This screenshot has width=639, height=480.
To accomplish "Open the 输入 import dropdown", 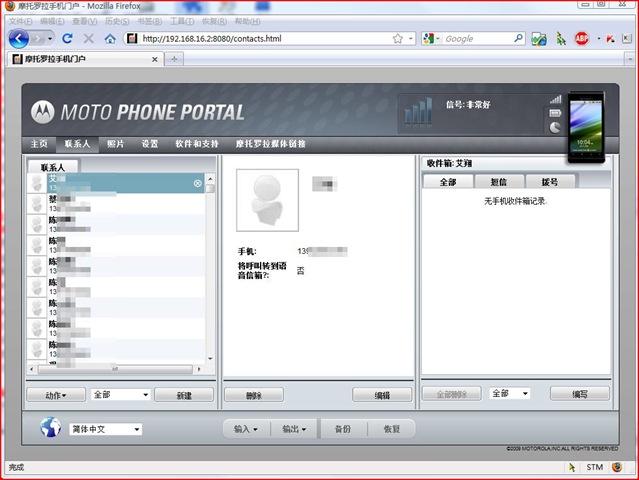I will (246, 429).
